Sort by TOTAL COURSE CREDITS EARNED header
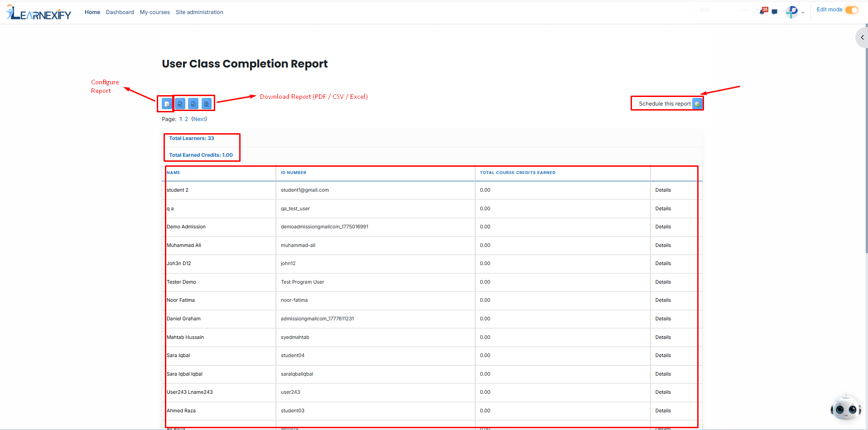The image size is (868, 430). [518, 173]
